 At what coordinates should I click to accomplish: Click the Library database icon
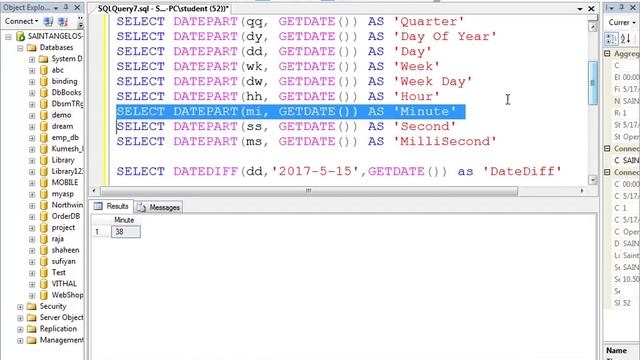click(44, 160)
